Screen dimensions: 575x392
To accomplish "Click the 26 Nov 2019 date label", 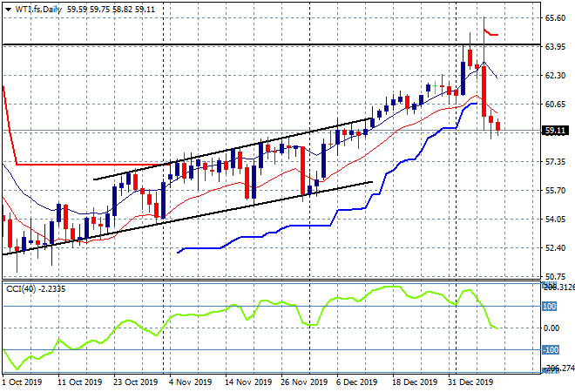I will (304, 382).
